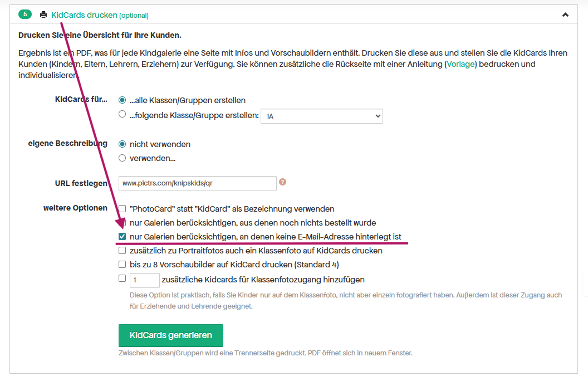Select "folgende Klasse/Gruppe erstellen" radio option
Viewport: 588px width, 381px height.
click(x=122, y=115)
